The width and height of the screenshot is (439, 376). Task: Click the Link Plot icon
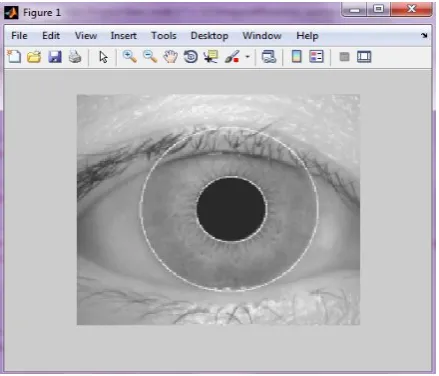[x=269, y=57]
